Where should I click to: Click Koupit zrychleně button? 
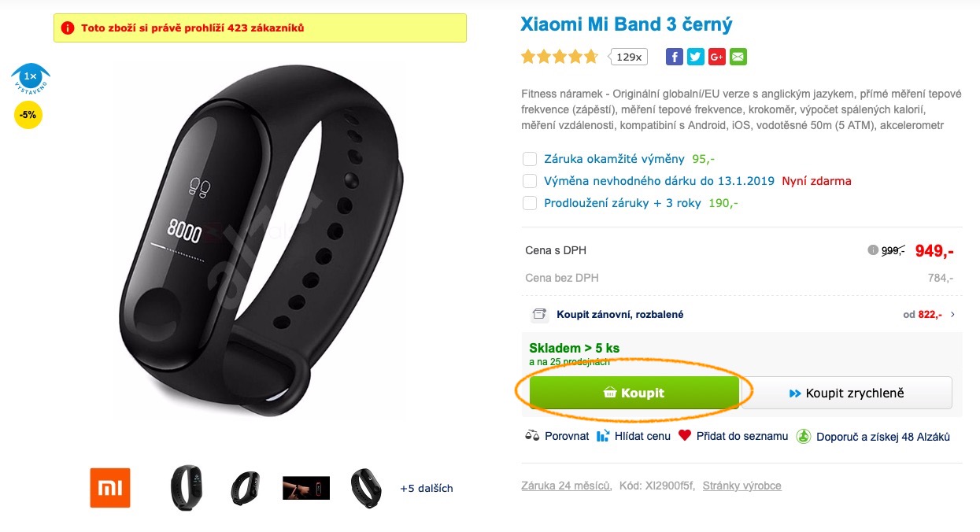(x=847, y=393)
